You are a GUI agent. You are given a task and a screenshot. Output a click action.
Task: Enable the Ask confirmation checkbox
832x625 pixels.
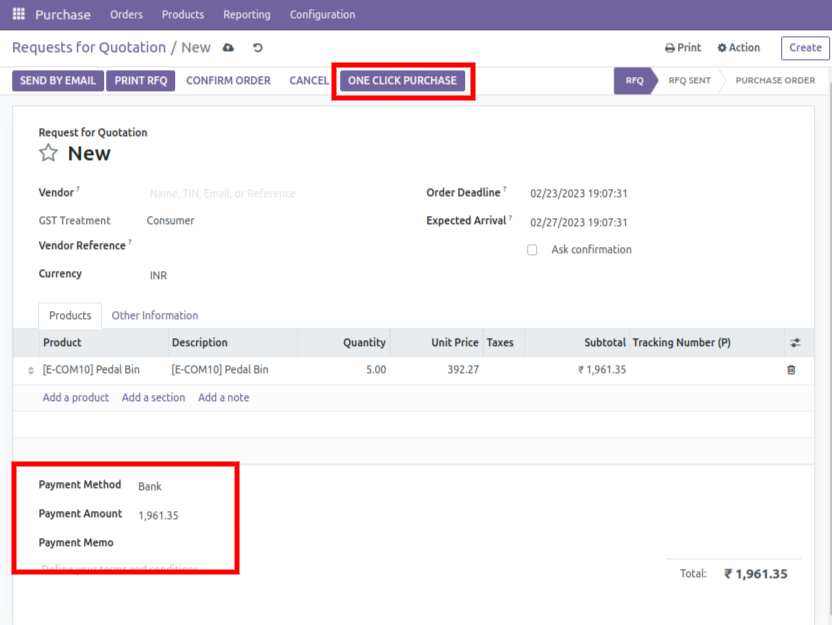[532, 250]
